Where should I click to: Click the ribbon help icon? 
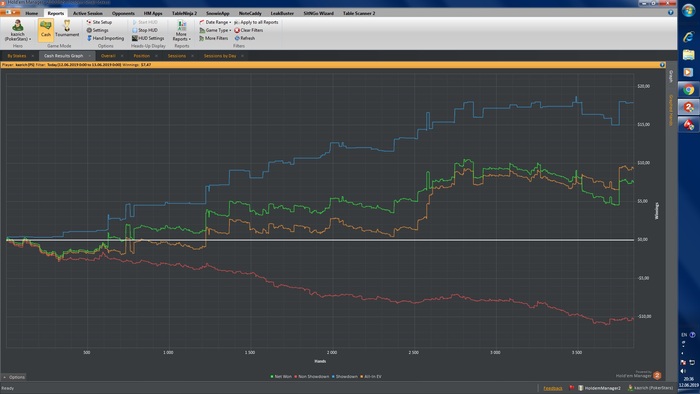click(x=671, y=12)
